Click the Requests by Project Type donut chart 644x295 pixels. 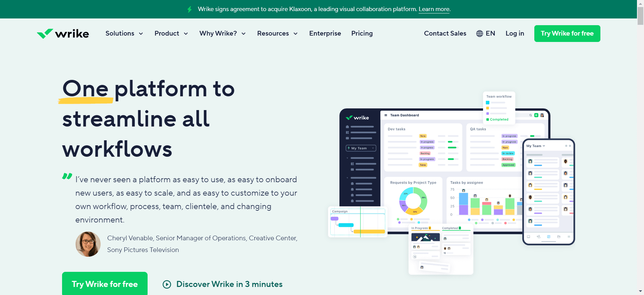(413, 201)
